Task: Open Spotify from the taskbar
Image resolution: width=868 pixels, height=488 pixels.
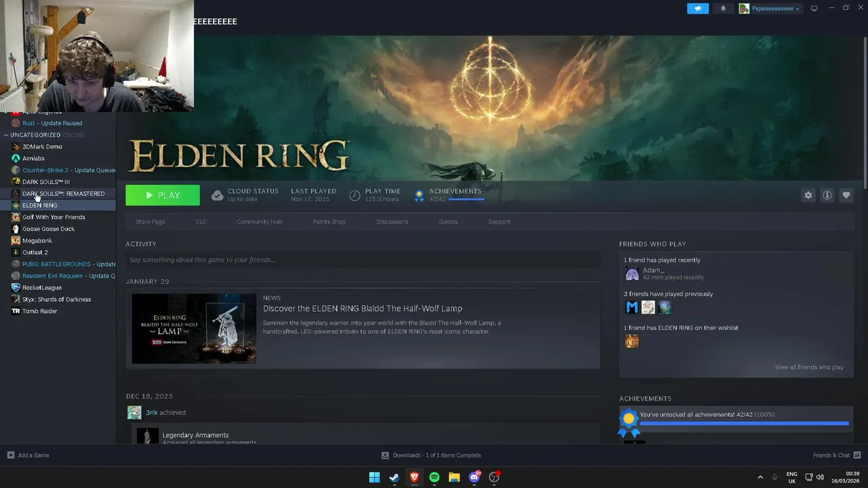Action: coord(434,477)
